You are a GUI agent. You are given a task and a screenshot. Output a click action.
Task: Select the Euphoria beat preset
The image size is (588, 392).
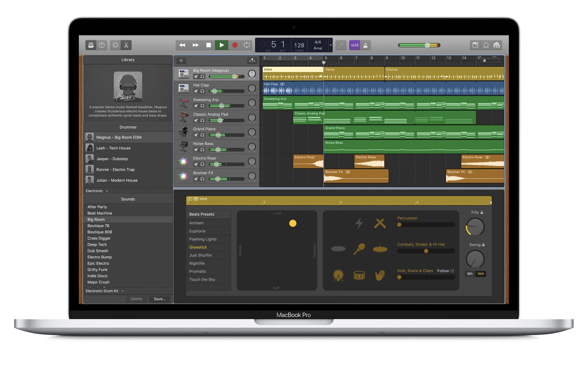197,231
